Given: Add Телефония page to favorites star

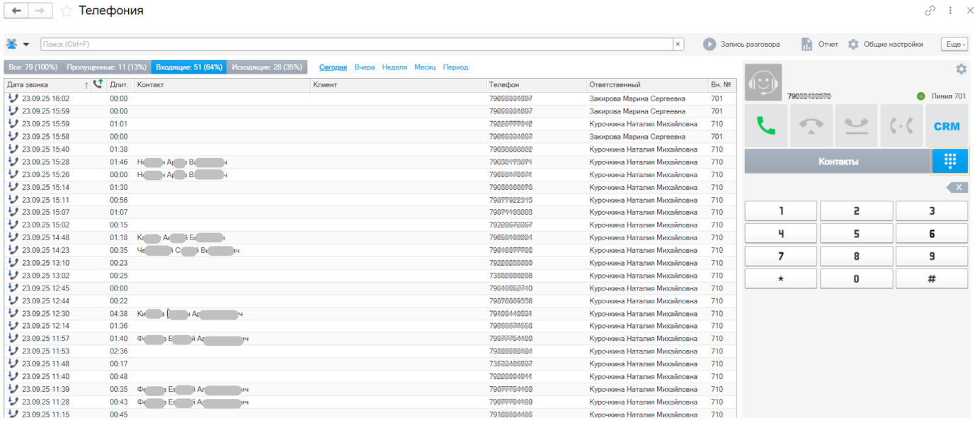Looking at the screenshot, I should tap(67, 11).
